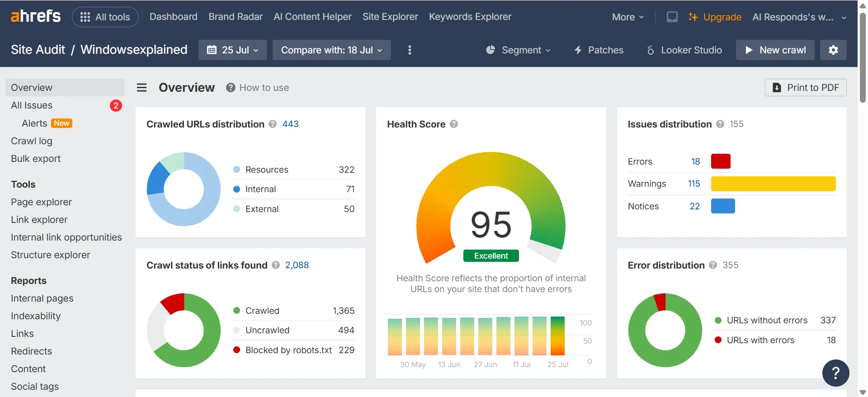Screen dimensions: 868x397
Task: Click the blue Notices bar
Action: coord(723,206)
